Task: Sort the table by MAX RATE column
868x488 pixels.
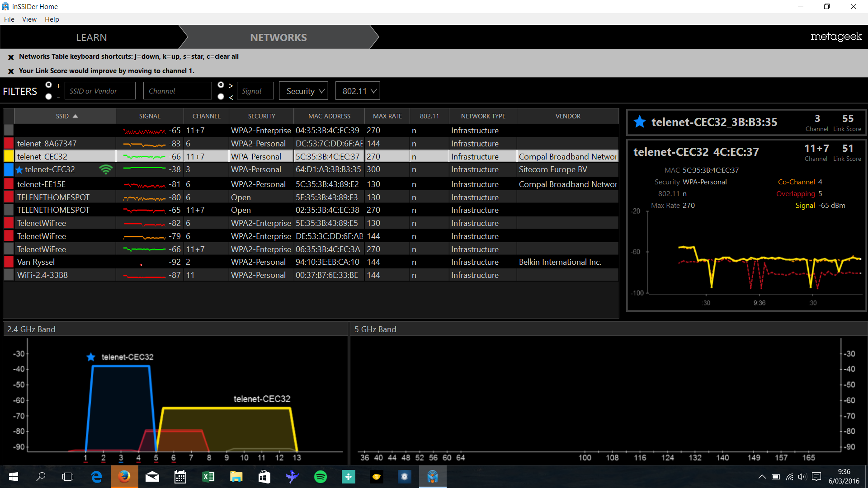Action: pyautogui.click(x=387, y=116)
